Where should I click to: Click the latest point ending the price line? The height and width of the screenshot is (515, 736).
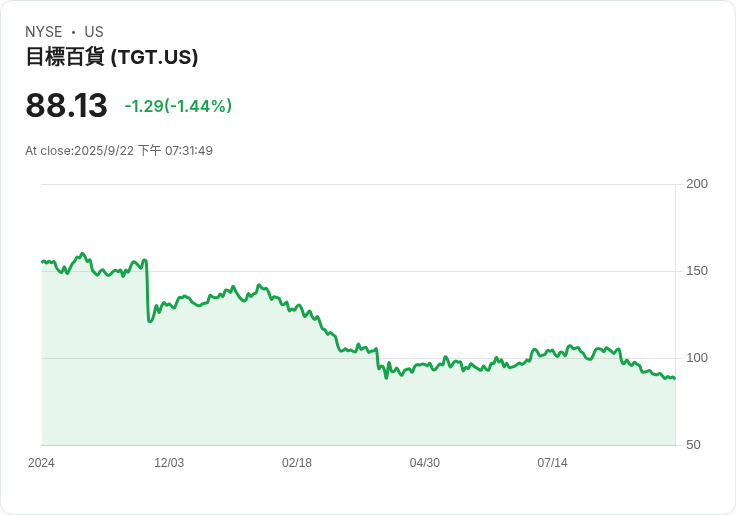pos(674,378)
